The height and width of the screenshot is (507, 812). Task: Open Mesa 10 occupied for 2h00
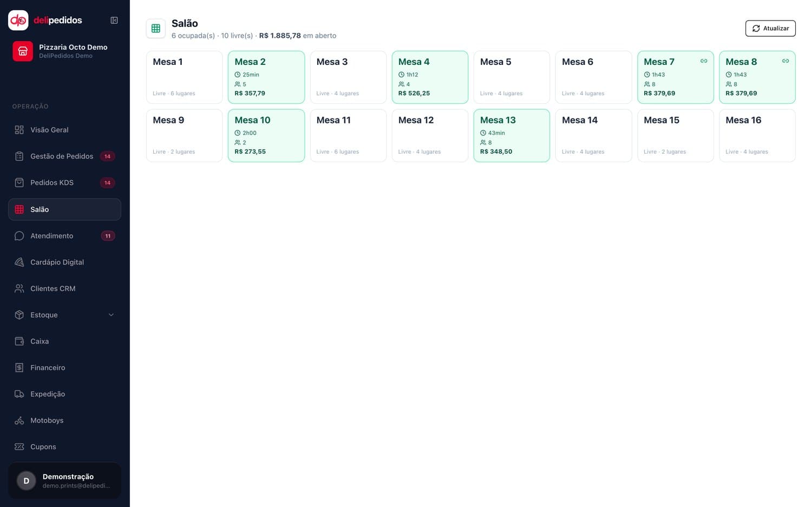pos(266,136)
